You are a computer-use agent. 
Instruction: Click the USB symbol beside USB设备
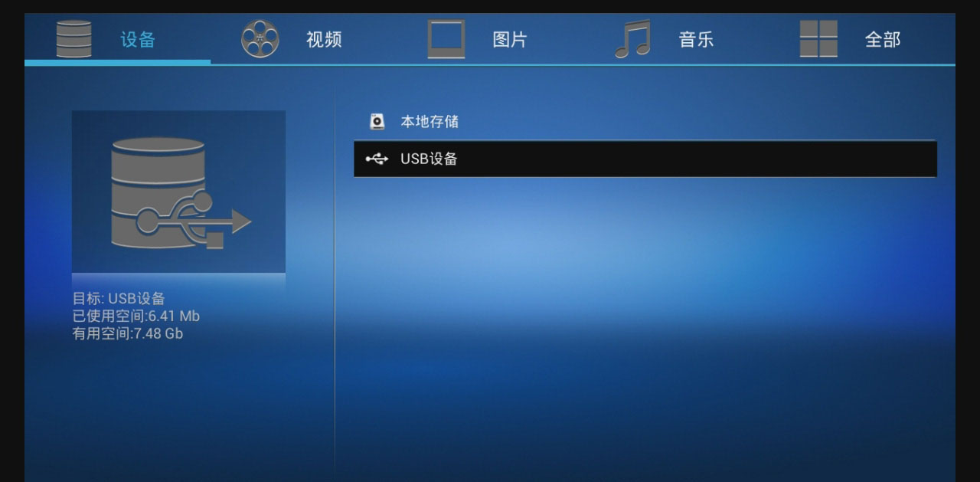coord(377,159)
